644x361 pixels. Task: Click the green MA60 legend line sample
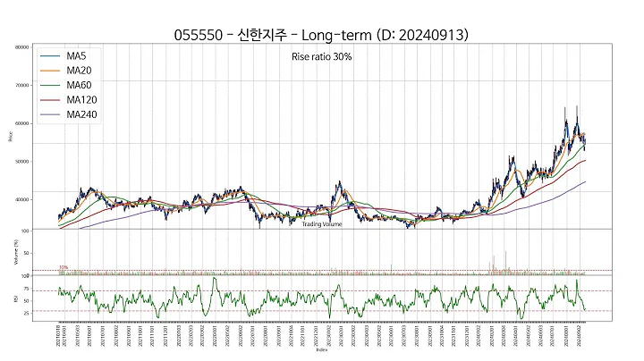point(50,85)
